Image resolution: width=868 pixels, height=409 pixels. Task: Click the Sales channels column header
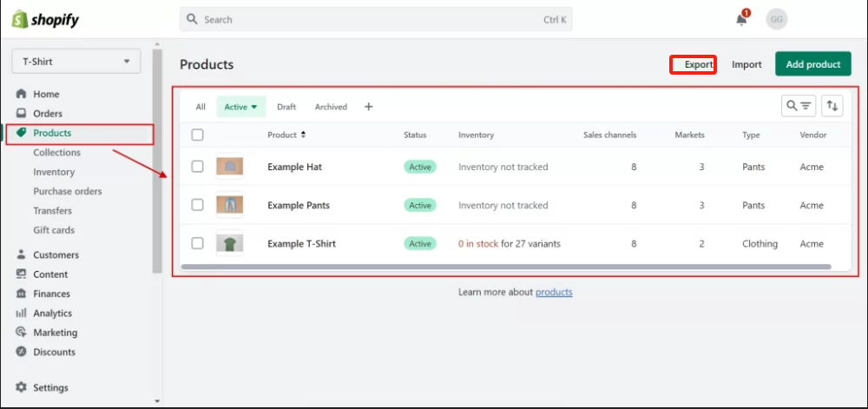[x=609, y=135]
